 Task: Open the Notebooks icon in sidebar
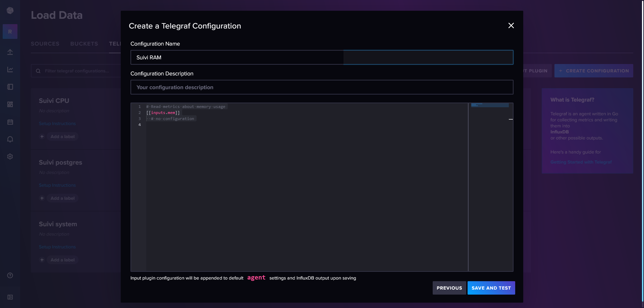coord(10,87)
